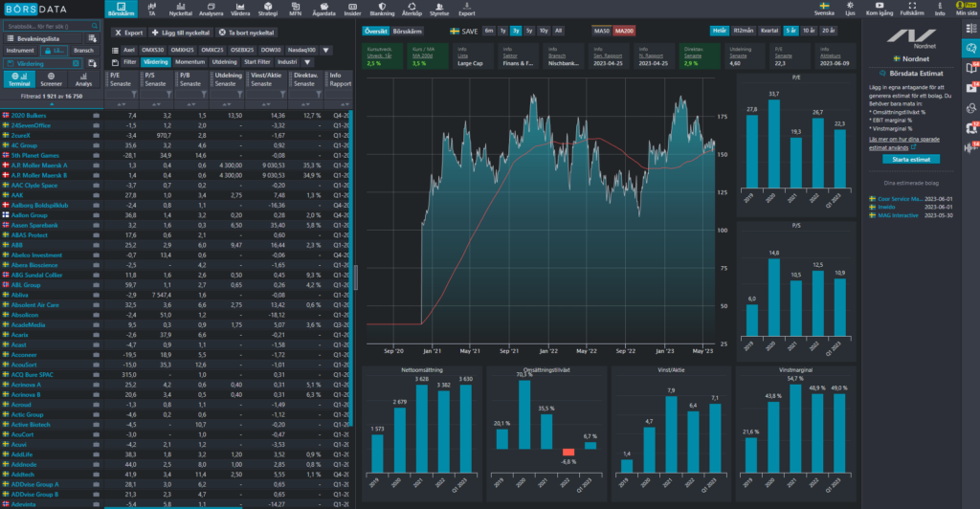The height and width of the screenshot is (509, 980).
Task: Click the Fullskärm fullscreen icon
Action: [x=912, y=8]
